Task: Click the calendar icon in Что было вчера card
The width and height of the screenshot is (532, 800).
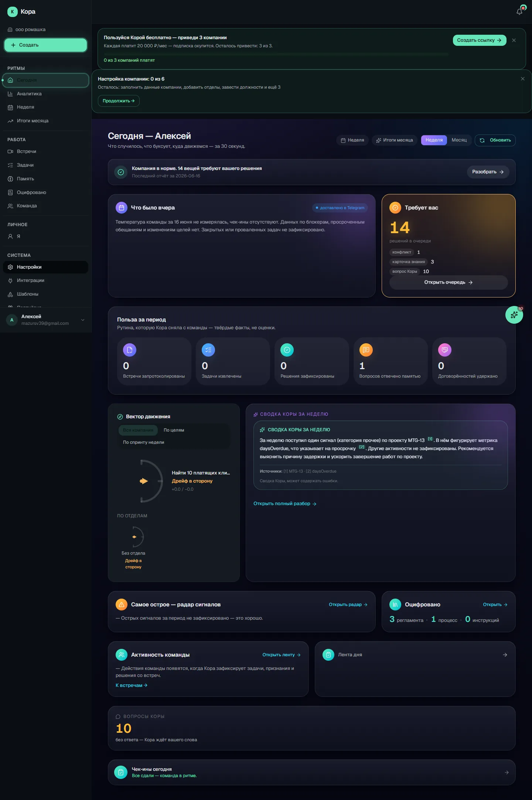Action: click(x=122, y=208)
